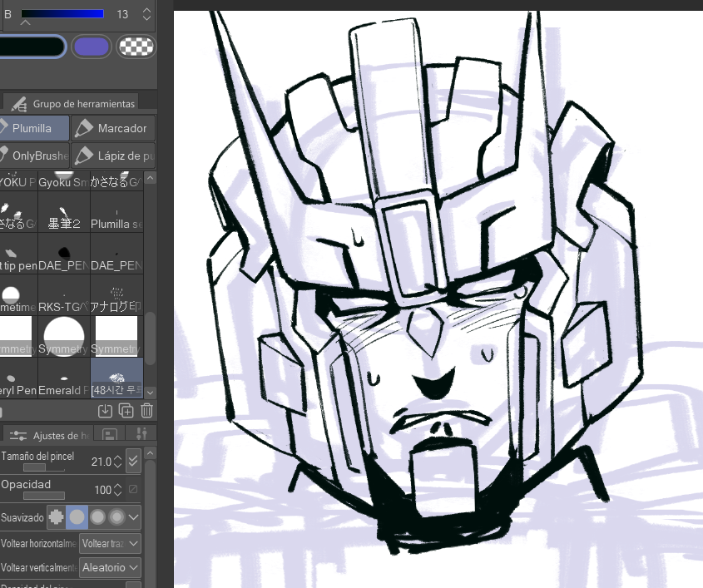Viewport: 703px width, 588px height.
Task: Open brush size dynamics button
Action: [133, 461]
